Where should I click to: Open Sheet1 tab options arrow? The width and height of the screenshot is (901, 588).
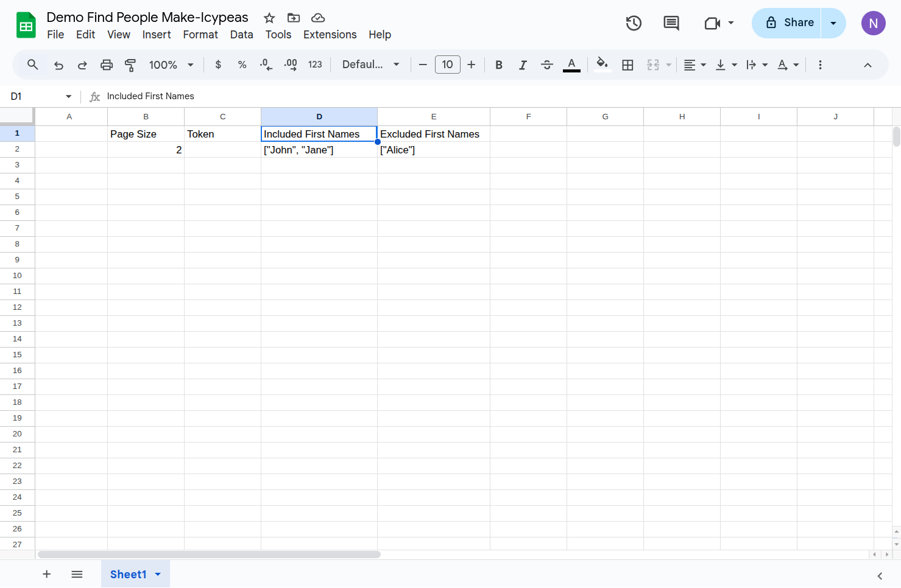158,574
